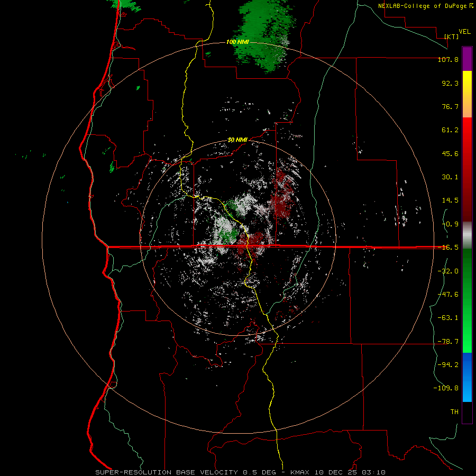Click the -0.9 velocity scale value

point(450,224)
